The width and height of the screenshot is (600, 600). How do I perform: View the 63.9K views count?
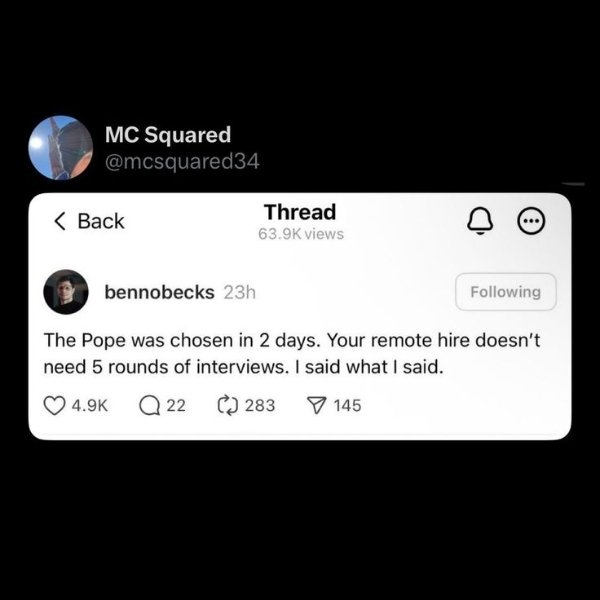[x=300, y=234]
